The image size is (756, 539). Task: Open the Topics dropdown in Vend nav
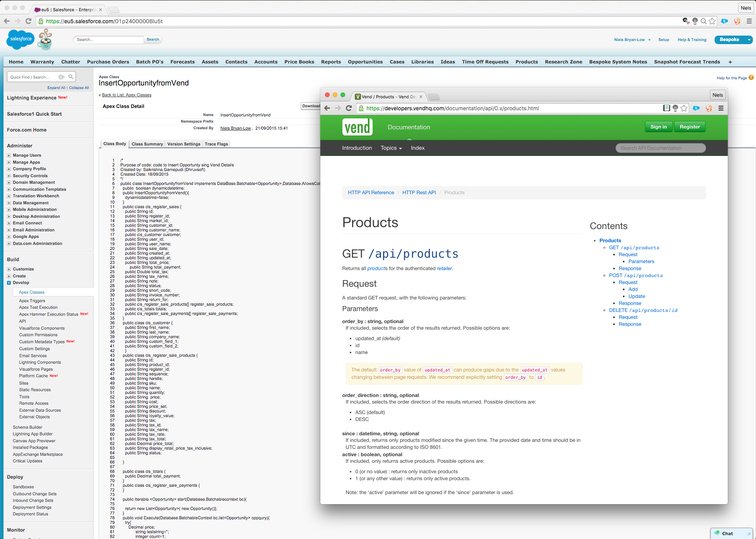point(391,148)
